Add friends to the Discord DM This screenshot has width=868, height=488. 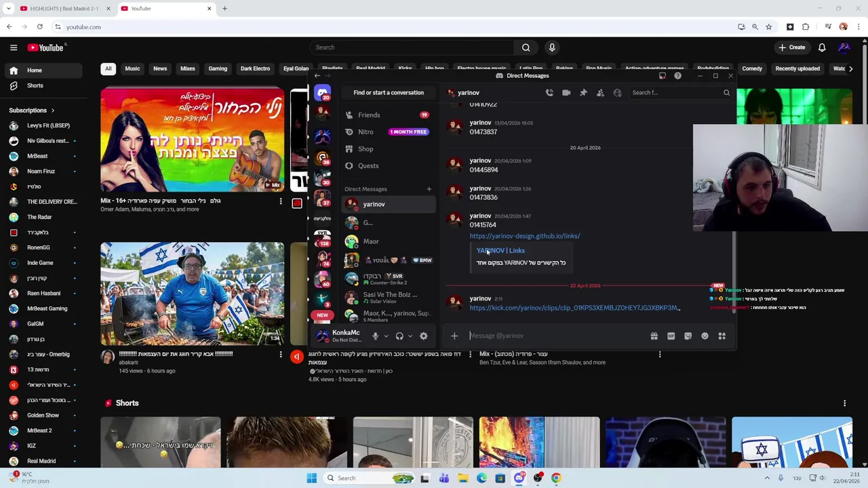click(600, 93)
